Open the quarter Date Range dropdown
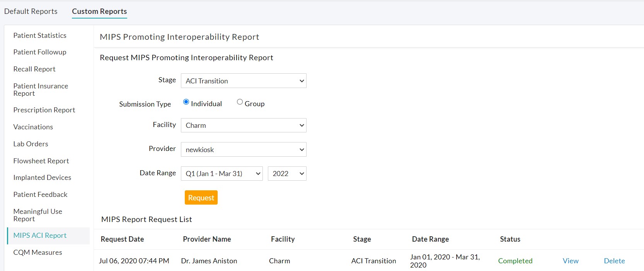644x271 pixels. [221, 174]
